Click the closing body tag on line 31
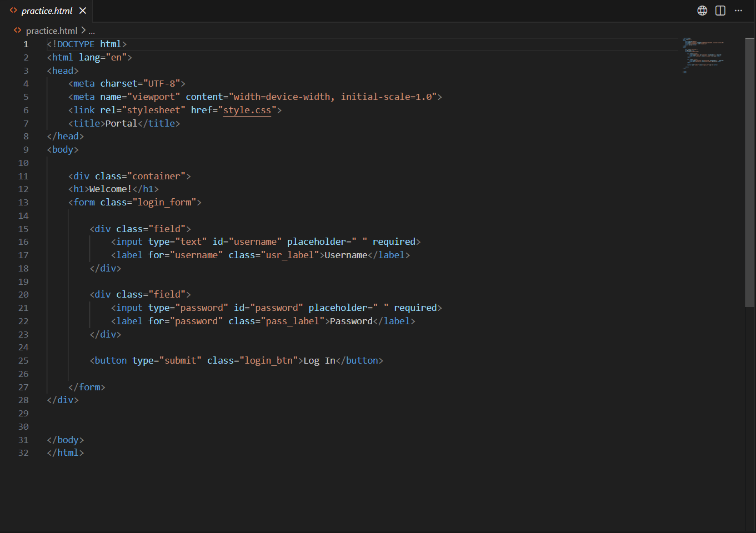Image resolution: width=756 pixels, height=533 pixels. 66,440
